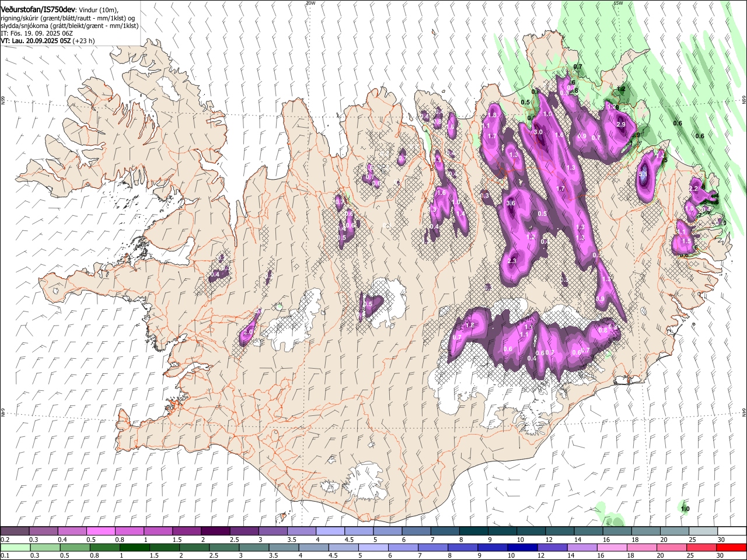747x560 pixels.
Task: Click the '(+23 h)' forecast offset text
Action: coord(84,41)
